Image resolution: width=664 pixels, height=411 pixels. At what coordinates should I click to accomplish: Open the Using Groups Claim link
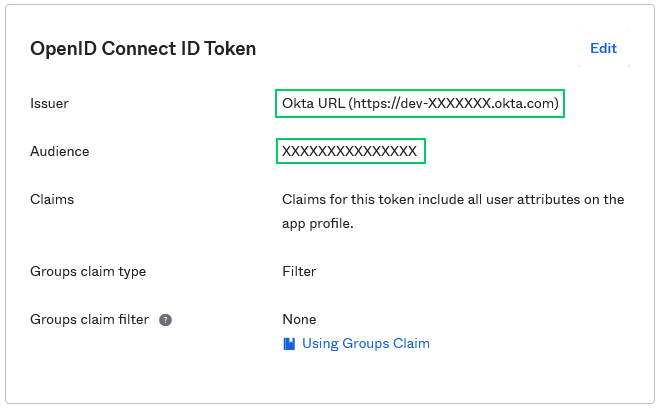click(x=365, y=344)
